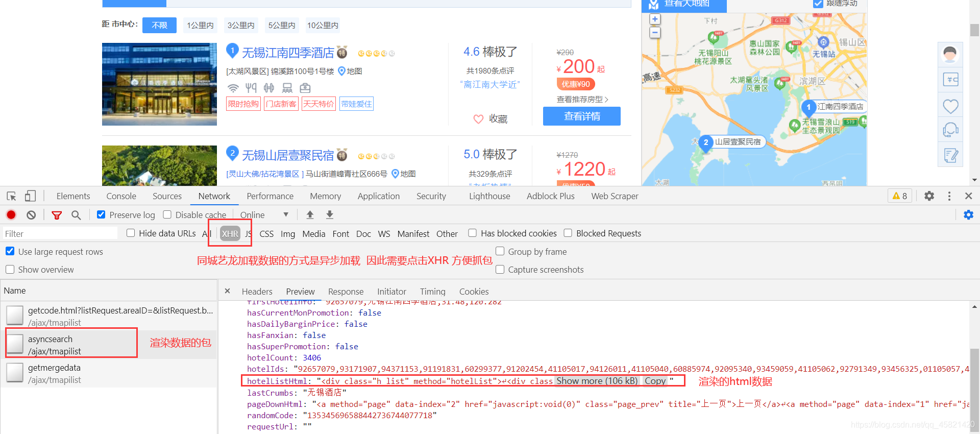The height and width of the screenshot is (434, 980).
Task: Open favorites heart in right sidebar
Action: click(950, 106)
